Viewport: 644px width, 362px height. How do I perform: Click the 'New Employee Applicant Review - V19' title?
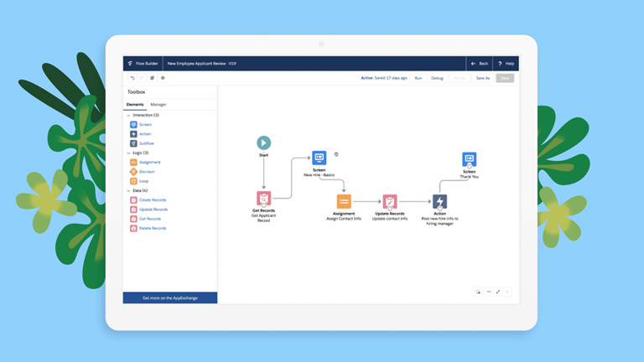coord(201,64)
